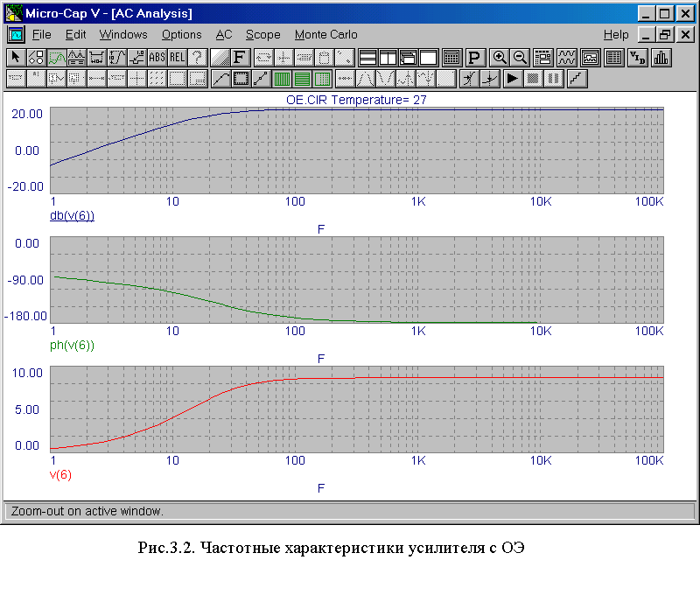Open the Edit menu
700x602 pixels.
75,35
